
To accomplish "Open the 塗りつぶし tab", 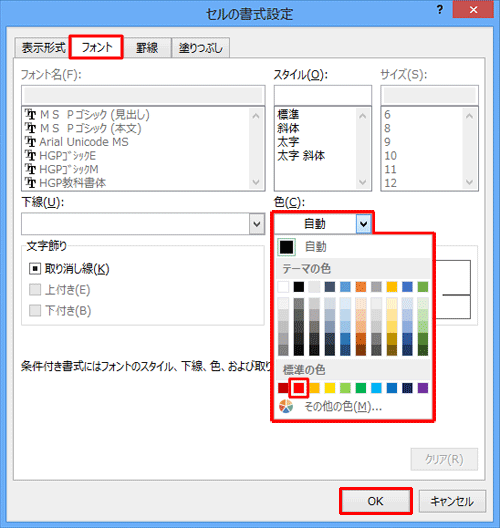I will (x=201, y=48).
